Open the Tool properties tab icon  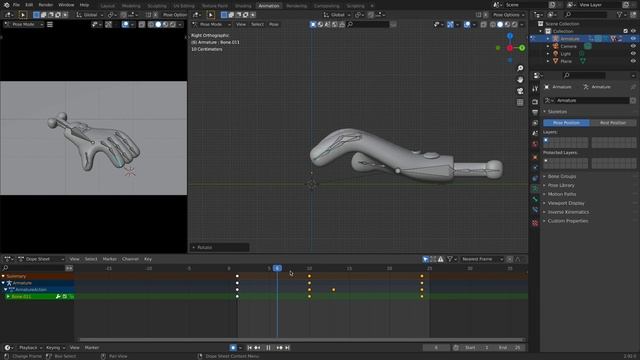[535, 89]
